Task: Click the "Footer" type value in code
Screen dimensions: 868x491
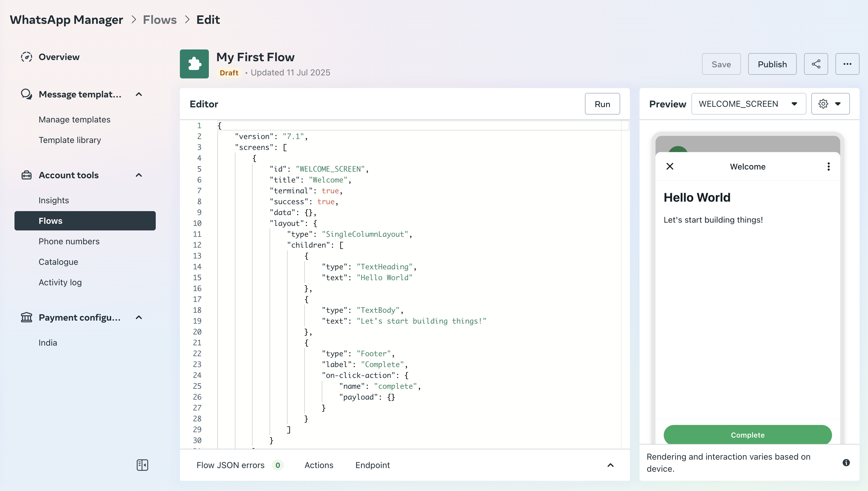Action: (374, 353)
